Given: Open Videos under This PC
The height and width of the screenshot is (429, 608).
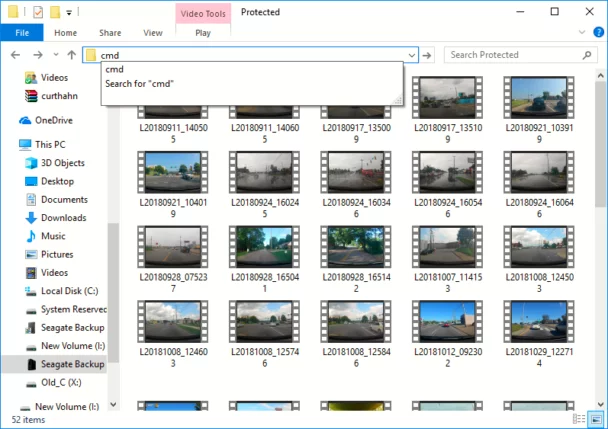Looking at the screenshot, I should [54, 273].
